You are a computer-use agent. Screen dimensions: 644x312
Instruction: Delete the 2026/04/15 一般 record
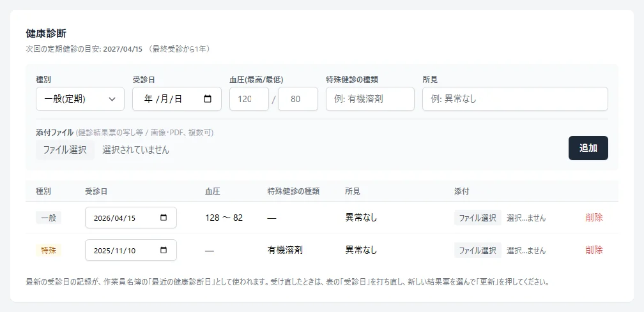594,218
